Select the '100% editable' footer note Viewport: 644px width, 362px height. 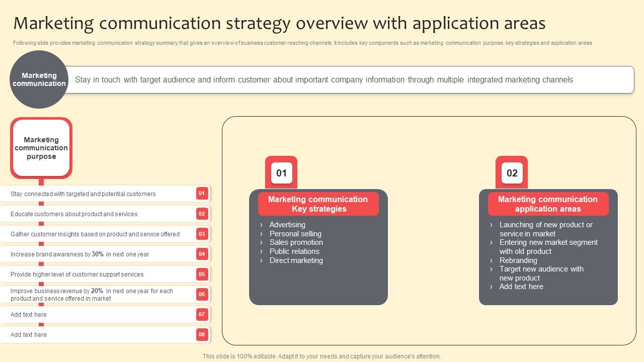322,356
